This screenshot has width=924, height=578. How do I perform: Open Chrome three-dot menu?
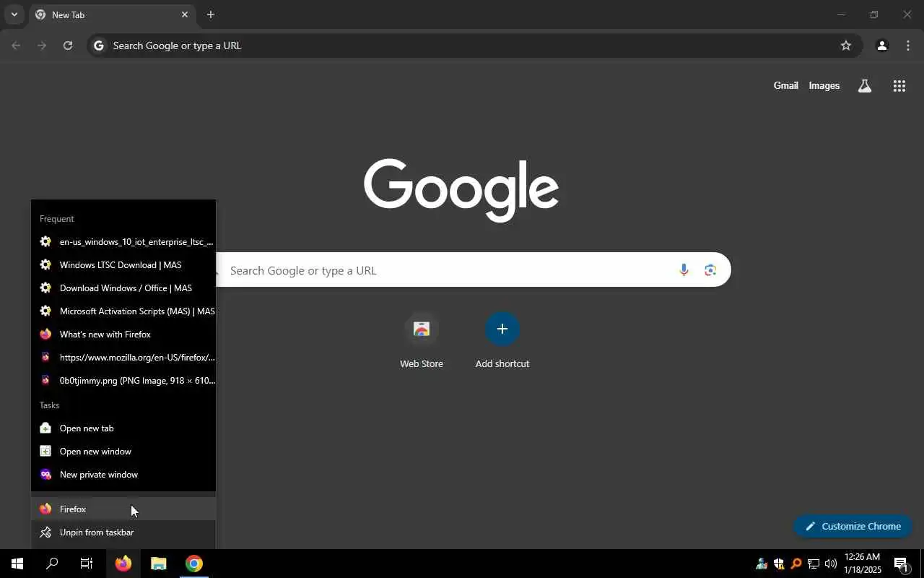pyautogui.click(x=908, y=46)
